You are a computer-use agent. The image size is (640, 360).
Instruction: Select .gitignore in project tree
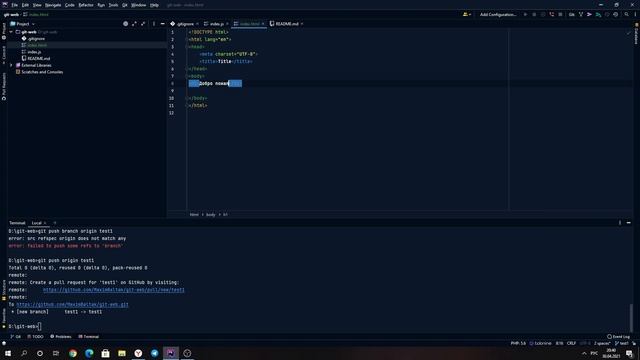(36, 39)
